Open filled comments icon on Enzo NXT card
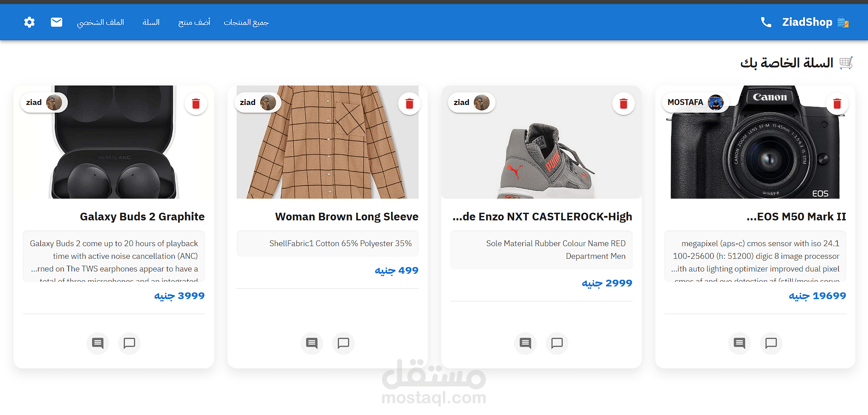The width and height of the screenshot is (868, 415). pos(525,343)
